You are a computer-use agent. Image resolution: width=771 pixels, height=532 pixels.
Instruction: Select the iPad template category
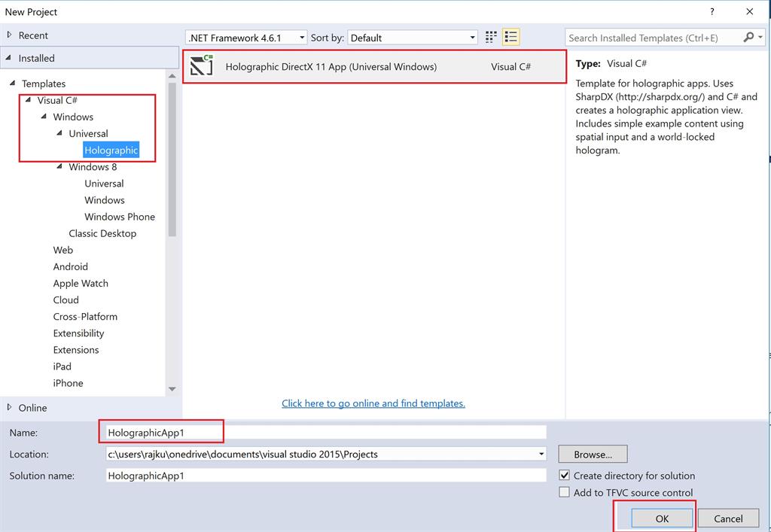click(x=62, y=367)
